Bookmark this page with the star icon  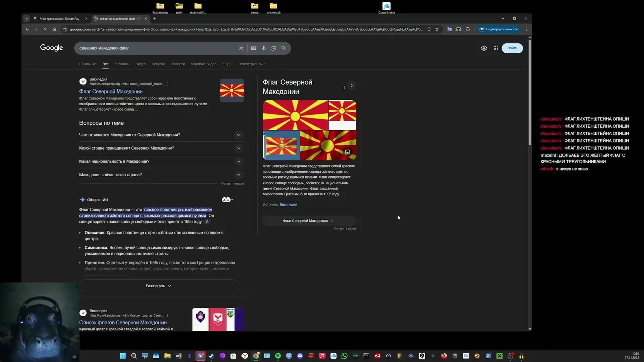click(437, 29)
